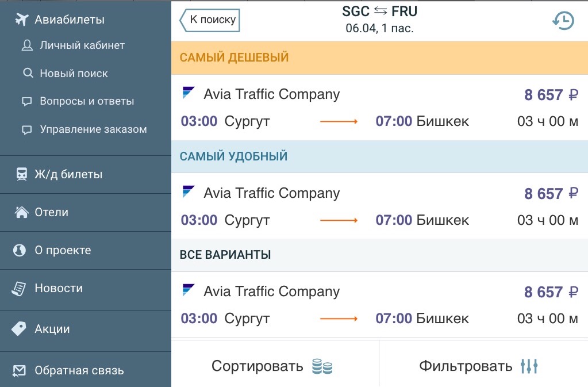Select the flight under Самый удобный
The image size is (588, 387).
click(379, 206)
